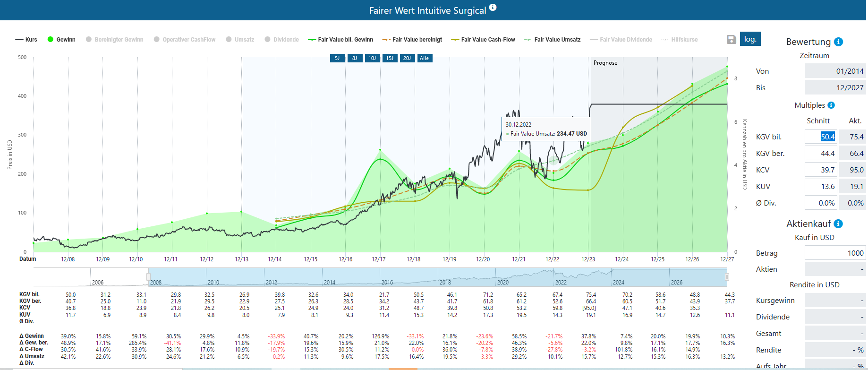Click the 12/17 x-axis date label
Screen dimensions: 868x370
379,259
